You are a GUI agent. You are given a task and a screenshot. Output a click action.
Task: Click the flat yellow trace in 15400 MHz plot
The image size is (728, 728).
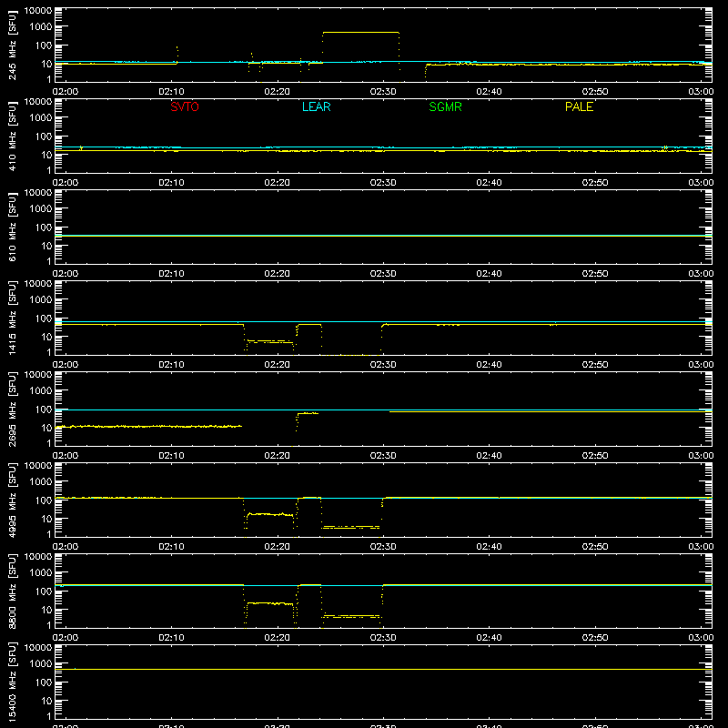coord(383,669)
